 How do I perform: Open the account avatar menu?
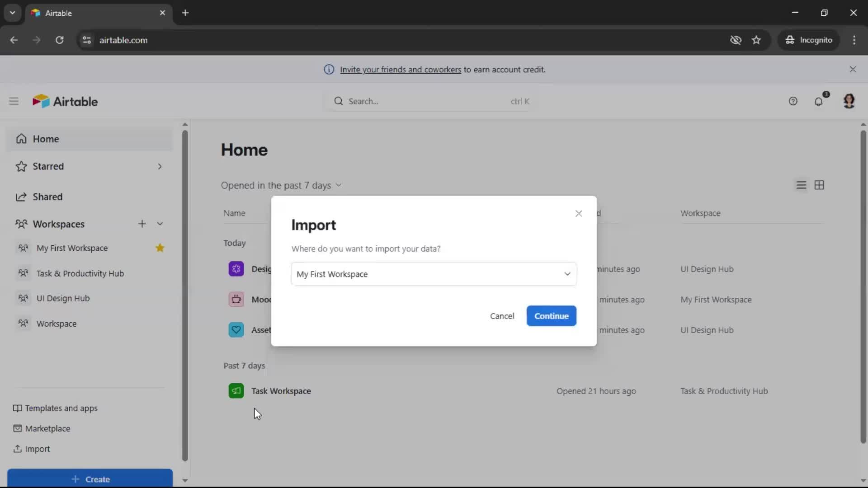click(x=849, y=101)
